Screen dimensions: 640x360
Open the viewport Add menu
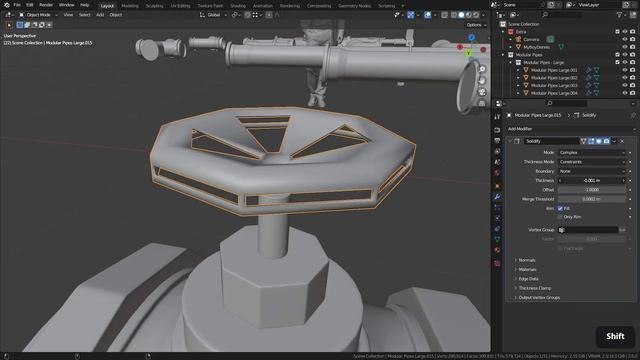point(100,15)
